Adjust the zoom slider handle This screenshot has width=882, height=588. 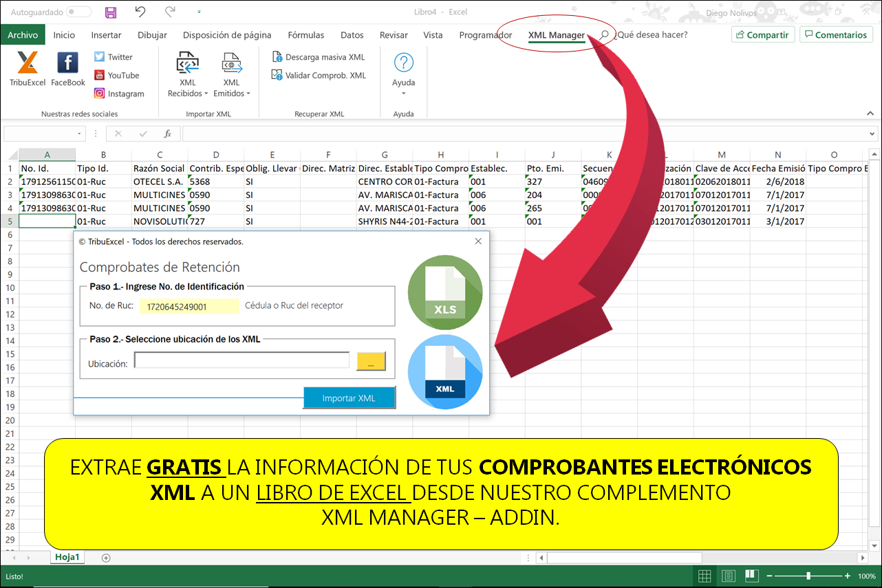click(x=808, y=576)
